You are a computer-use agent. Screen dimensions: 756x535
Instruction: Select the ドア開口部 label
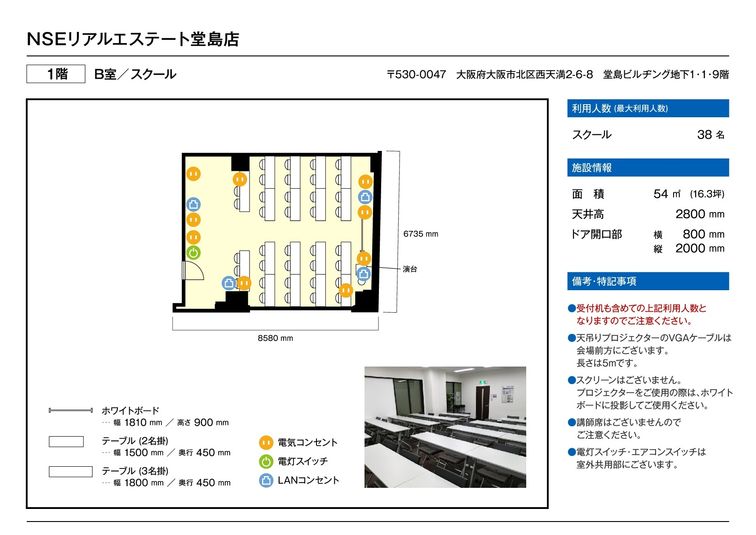pyautogui.click(x=596, y=234)
